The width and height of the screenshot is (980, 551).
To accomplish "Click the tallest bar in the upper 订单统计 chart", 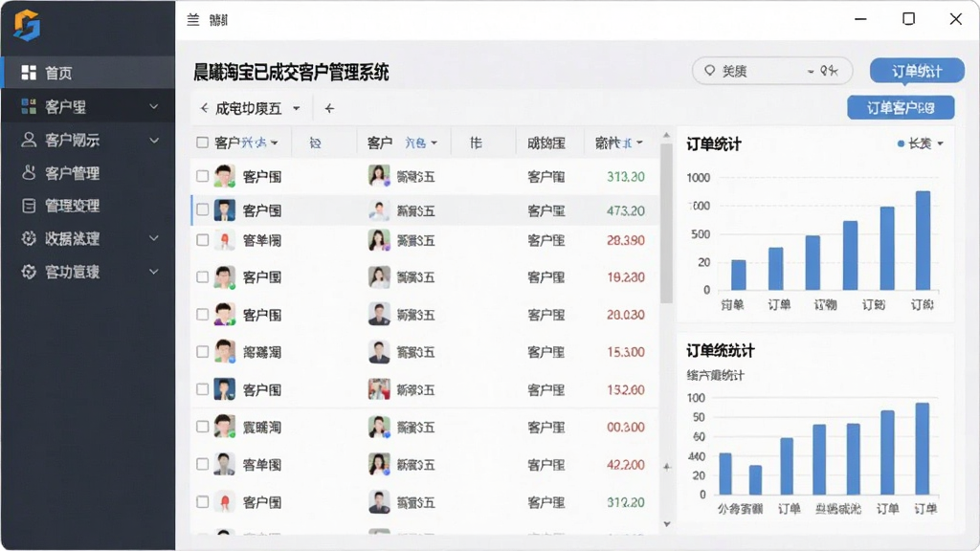I will click(924, 240).
